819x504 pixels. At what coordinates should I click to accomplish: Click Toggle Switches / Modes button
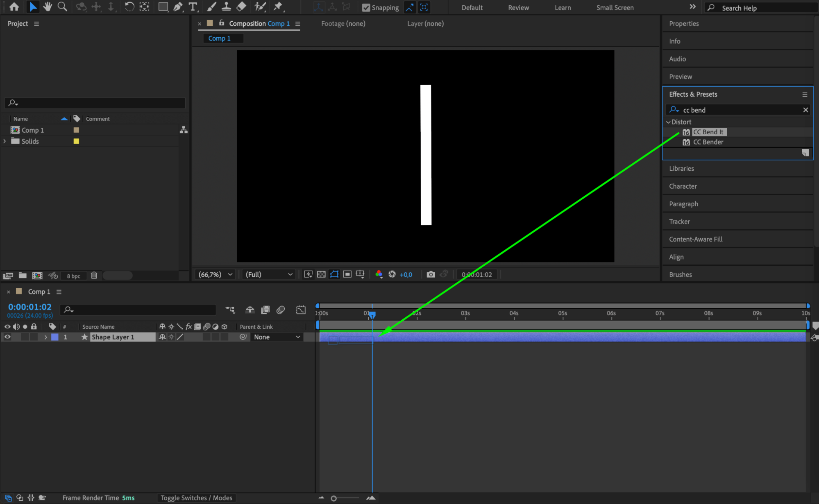[196, 498]
